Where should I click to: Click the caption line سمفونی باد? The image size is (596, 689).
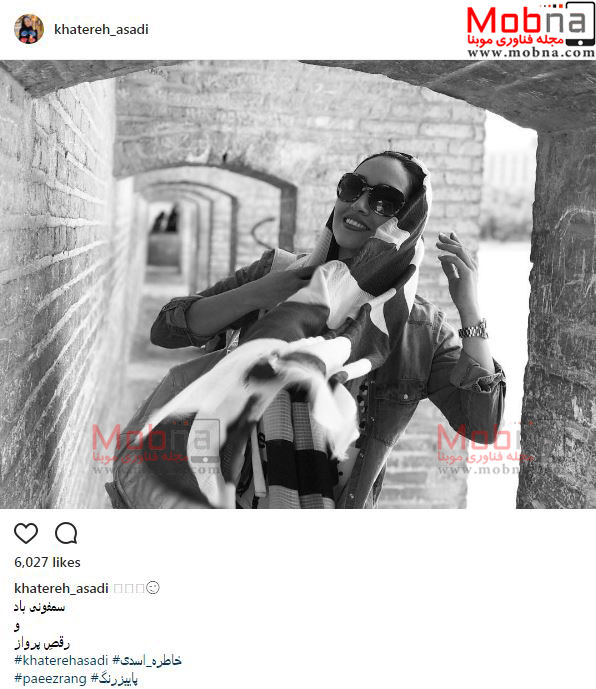pyautogui.click(x=40, y=607)
